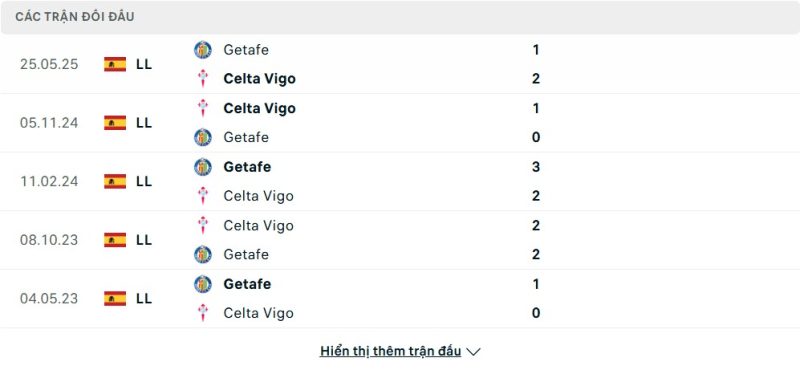Click Spain flag on 04.05.23 row

115,298
